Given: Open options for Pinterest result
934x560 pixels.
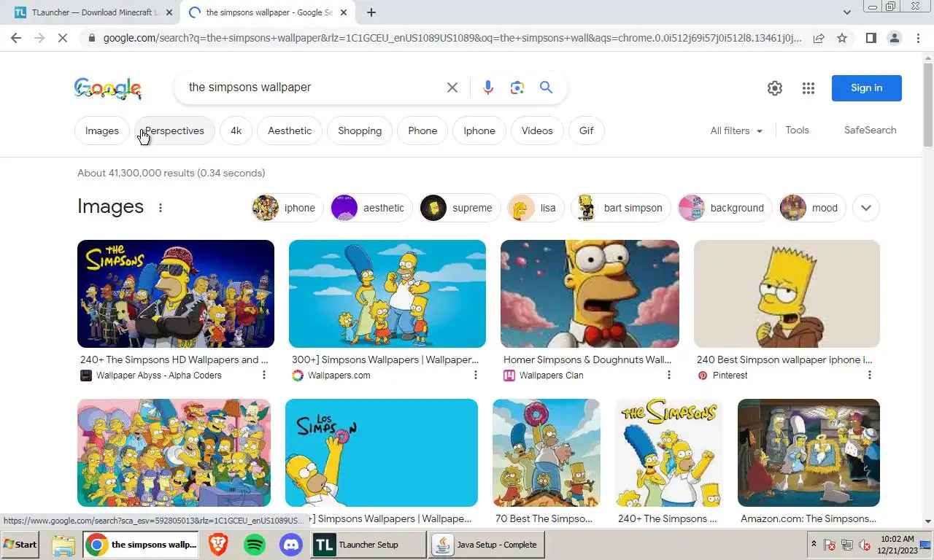Looking at the screenshot, I should coord(870,375).
